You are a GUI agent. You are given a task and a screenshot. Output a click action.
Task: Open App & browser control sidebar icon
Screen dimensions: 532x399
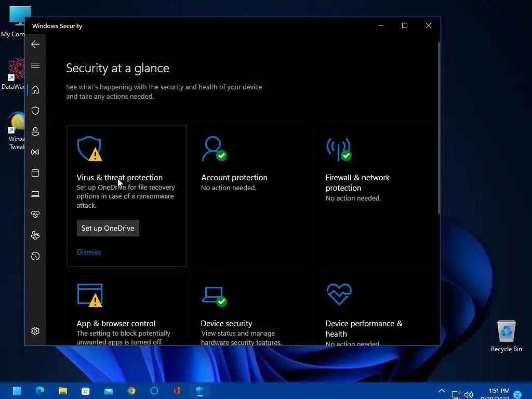(x=35, y=173)
